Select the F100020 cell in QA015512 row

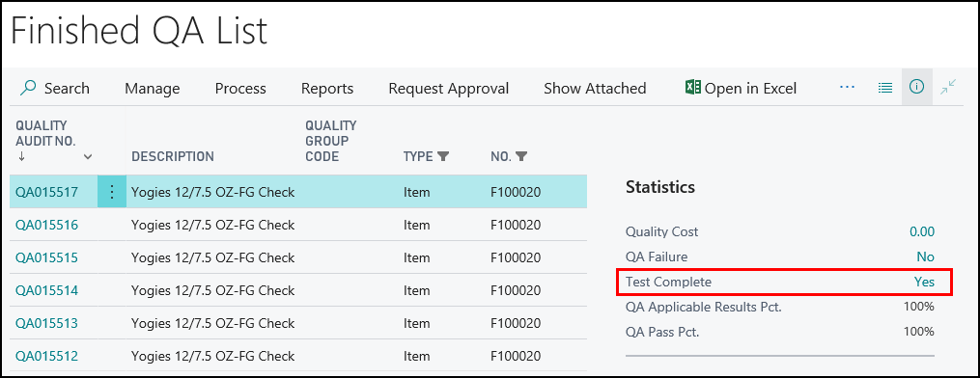pyautogui.click(x=516, y=356)
